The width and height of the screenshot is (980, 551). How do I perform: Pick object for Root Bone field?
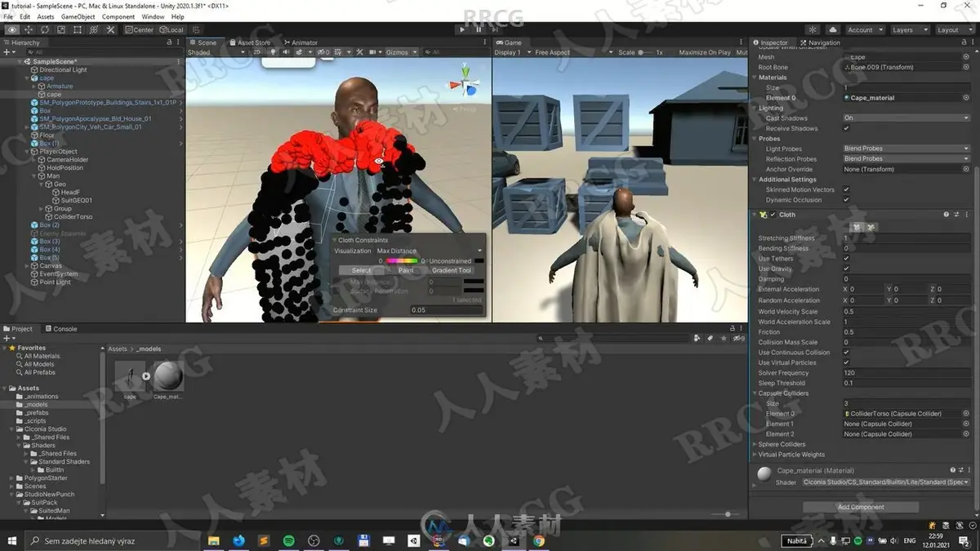pos(966,67)
